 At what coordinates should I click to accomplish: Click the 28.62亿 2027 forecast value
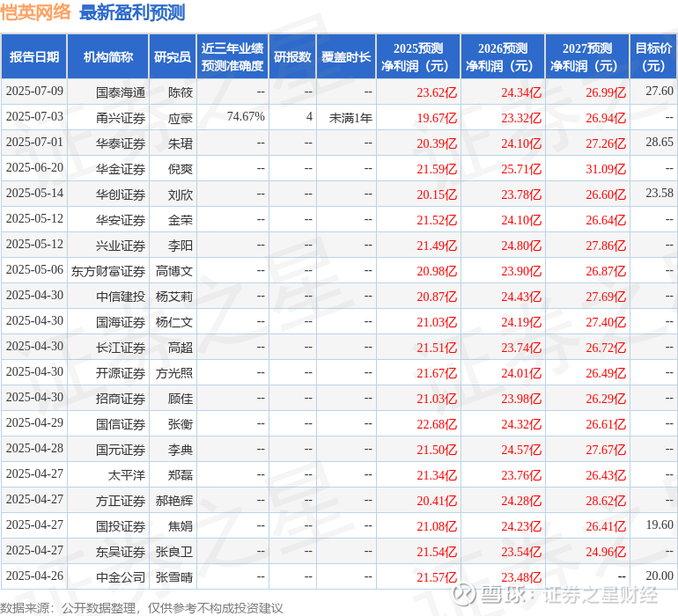click(x=606, y=500)
